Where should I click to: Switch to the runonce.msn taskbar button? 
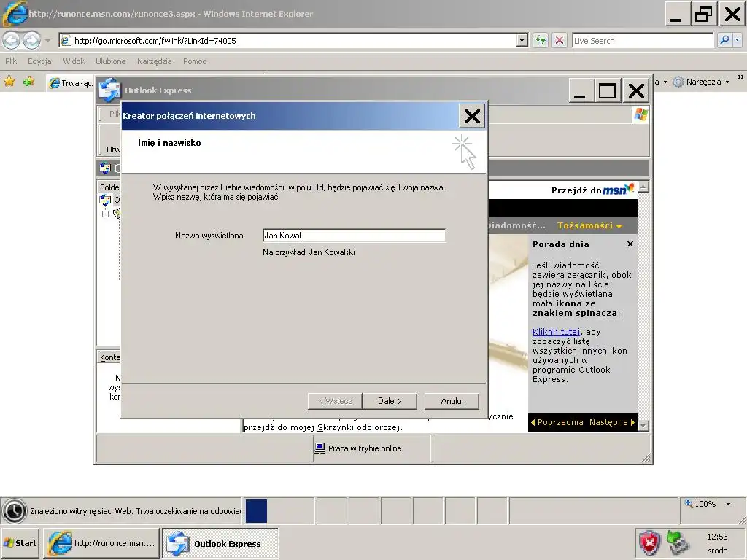pos(101,543)
